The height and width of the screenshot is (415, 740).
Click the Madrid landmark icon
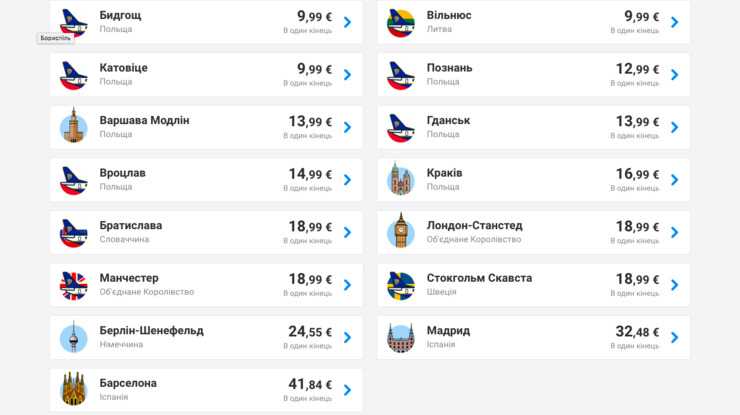pos(401,337)
